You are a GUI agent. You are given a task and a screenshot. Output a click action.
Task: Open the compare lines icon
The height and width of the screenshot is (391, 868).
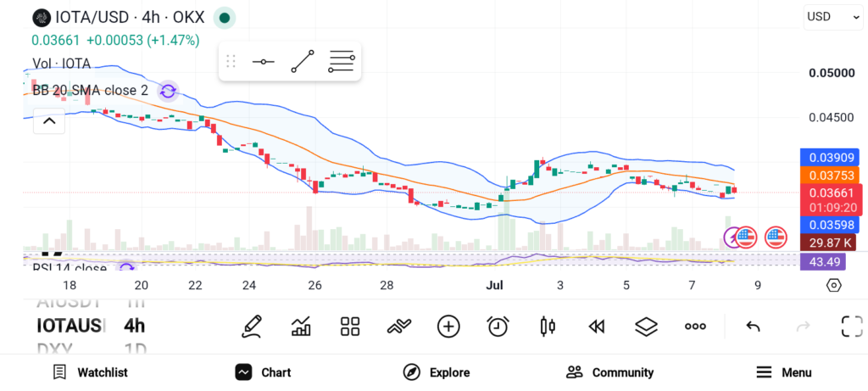[x=399, y=327]
